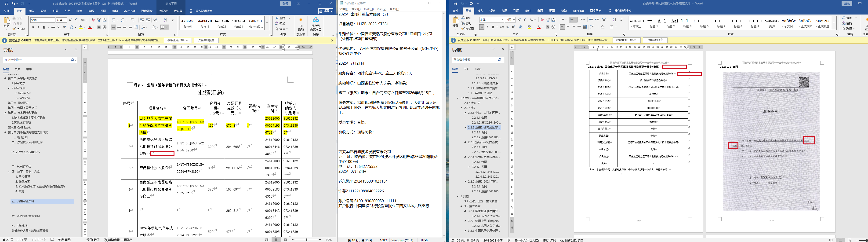
Task: Open the Table Design (表设计) tab in left Word
Action: (163, 11)
